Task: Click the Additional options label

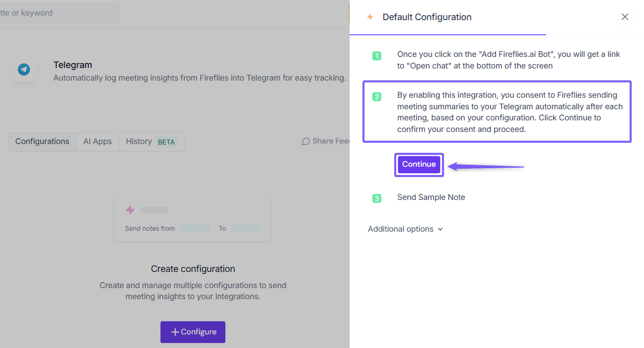Action: point(400,229)
